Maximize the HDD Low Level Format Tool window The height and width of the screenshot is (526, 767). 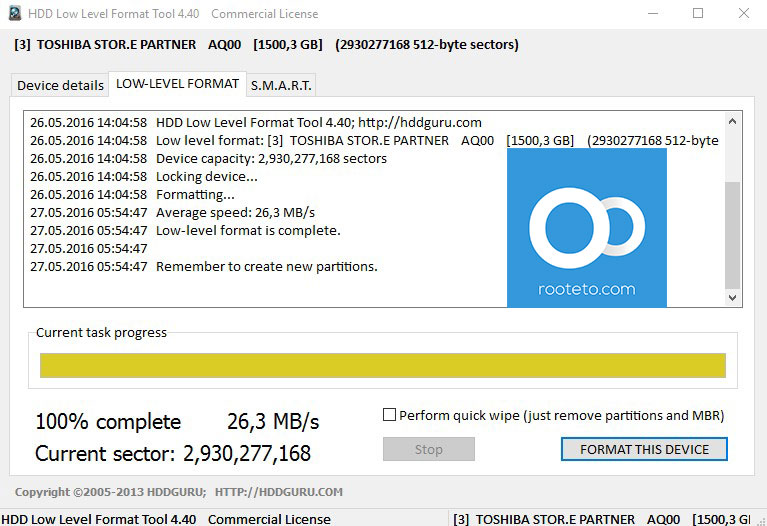point(698,13)
